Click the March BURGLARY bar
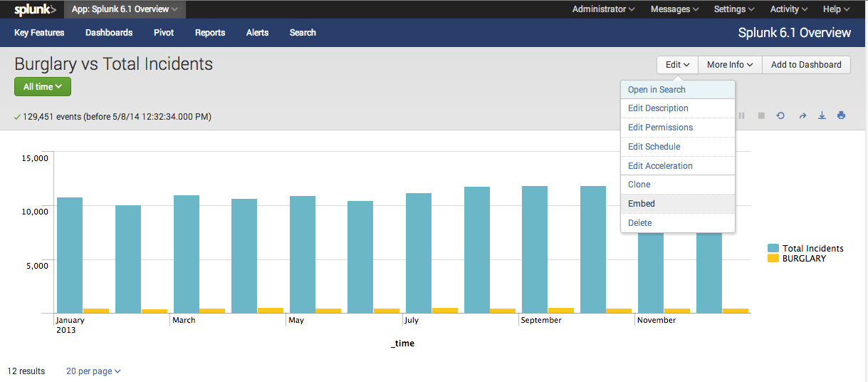 212,311
